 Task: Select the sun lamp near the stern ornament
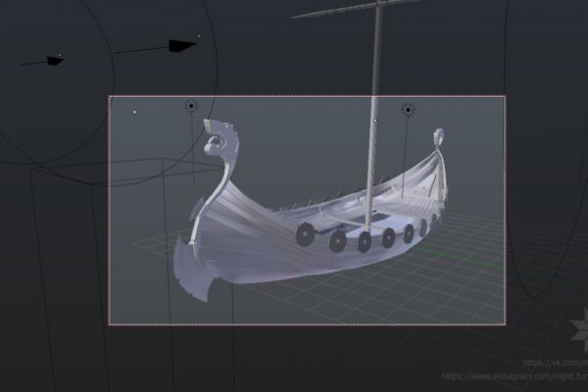pyautogui.click(x=408, y=110)
